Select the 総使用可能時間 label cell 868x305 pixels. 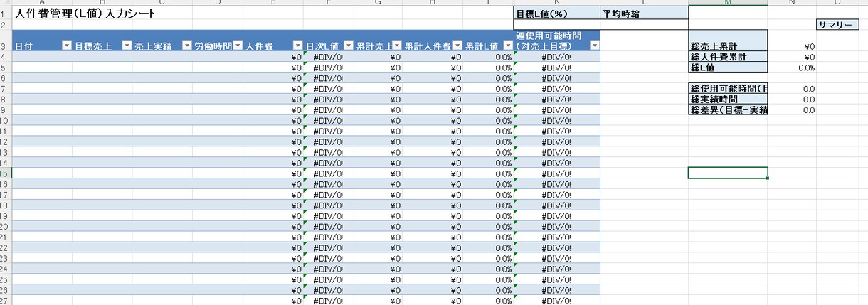coord(728,89)
